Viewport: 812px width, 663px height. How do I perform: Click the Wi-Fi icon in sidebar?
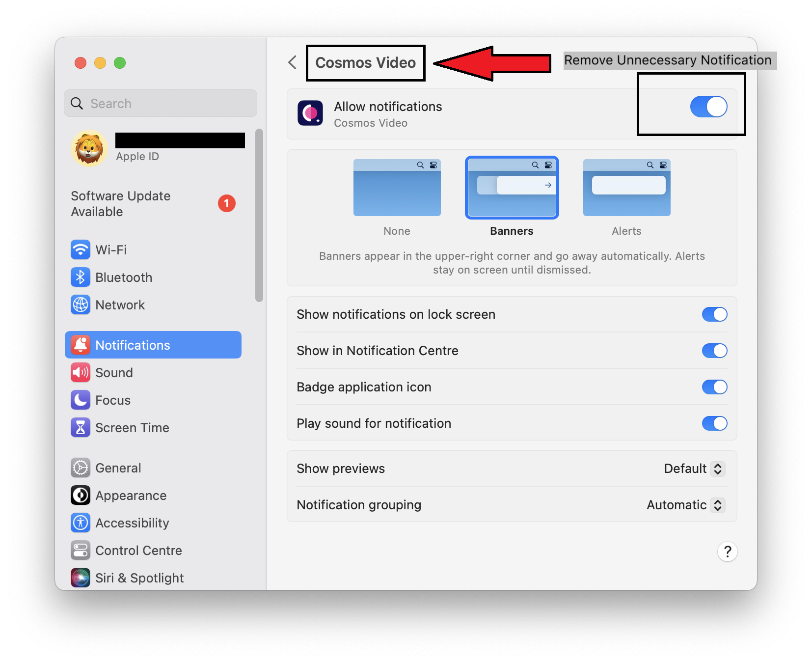tap(81, 249)
